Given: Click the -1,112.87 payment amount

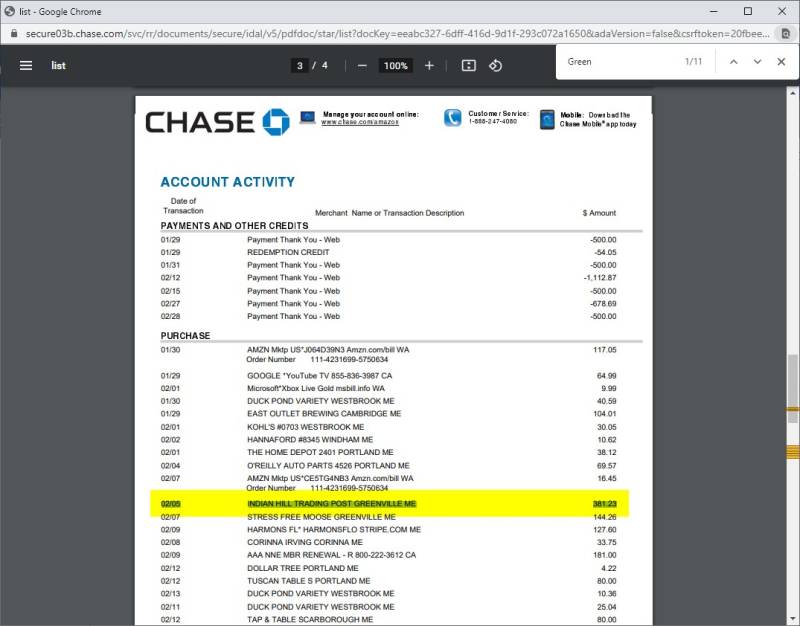Looking at the screenshot, I should tap(600, 278).
